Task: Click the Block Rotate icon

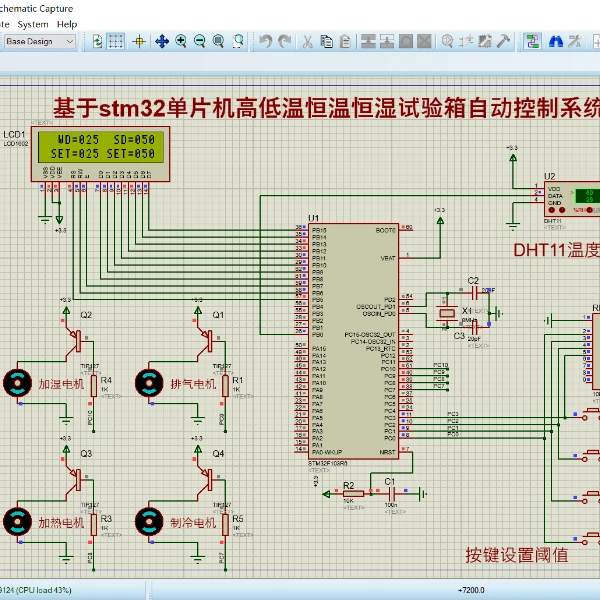Action: click(x=406, y=41)
